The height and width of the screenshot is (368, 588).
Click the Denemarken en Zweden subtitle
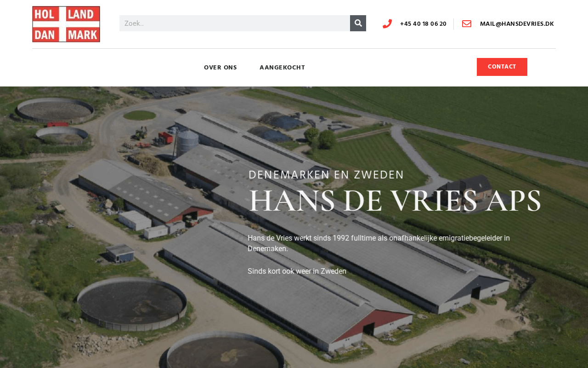click(x=326, y=175)
